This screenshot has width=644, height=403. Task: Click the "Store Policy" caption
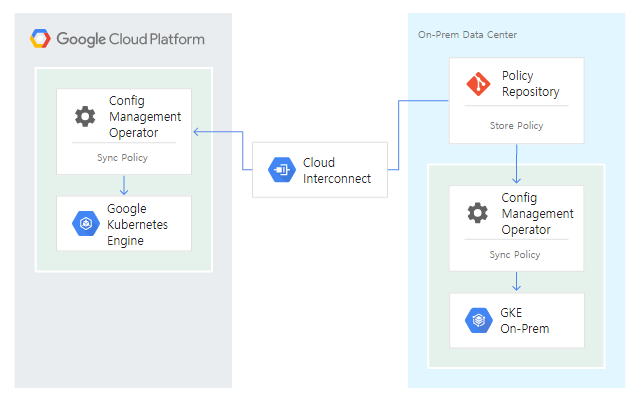click(516, 126)
